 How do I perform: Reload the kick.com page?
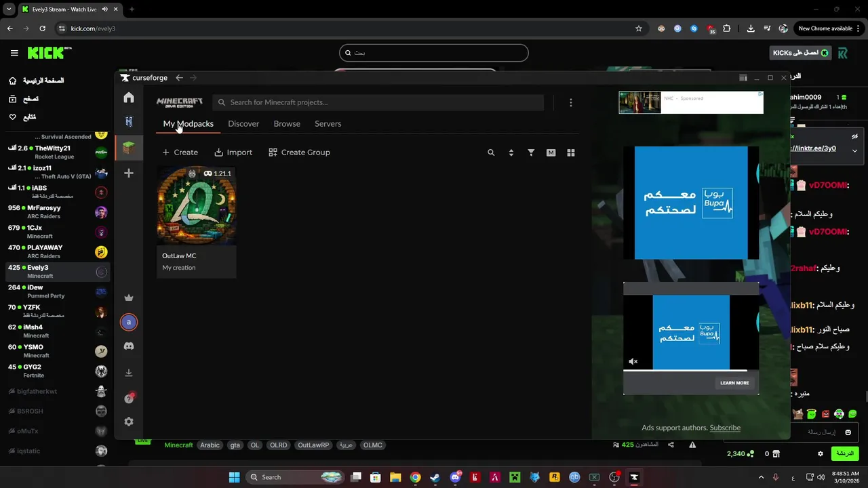point(42,28)
